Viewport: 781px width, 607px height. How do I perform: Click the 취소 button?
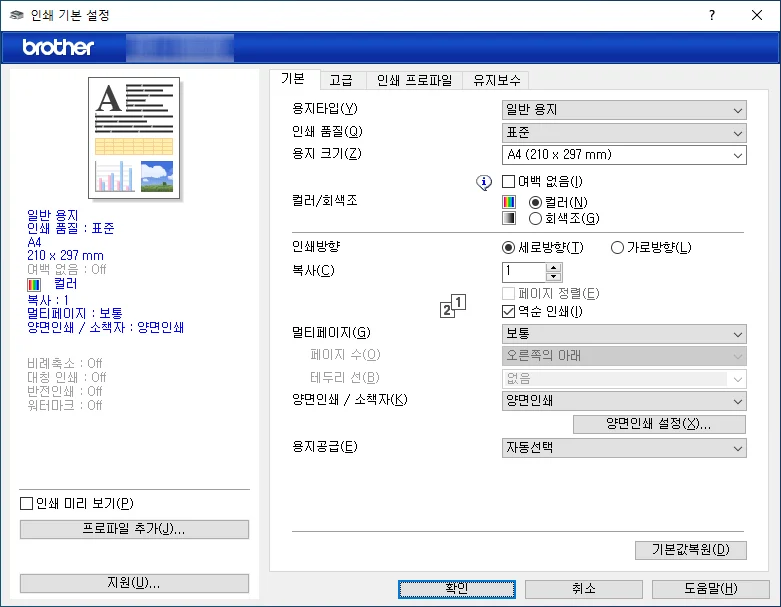click(x=584, y=589)
